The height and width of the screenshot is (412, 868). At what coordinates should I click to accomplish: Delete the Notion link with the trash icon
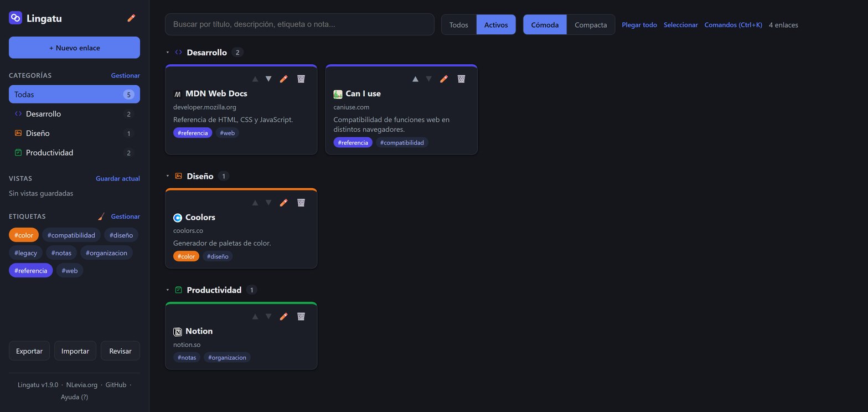coord(301,317)
